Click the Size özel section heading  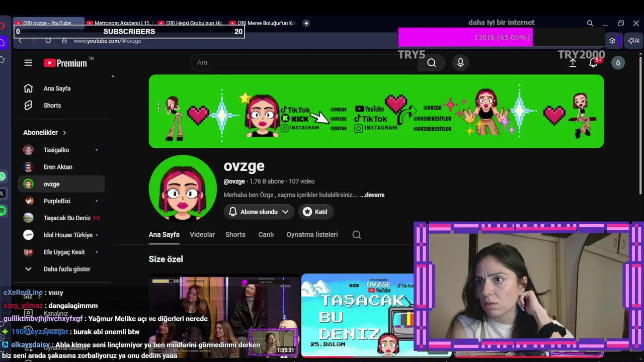(x=166, y=259)
